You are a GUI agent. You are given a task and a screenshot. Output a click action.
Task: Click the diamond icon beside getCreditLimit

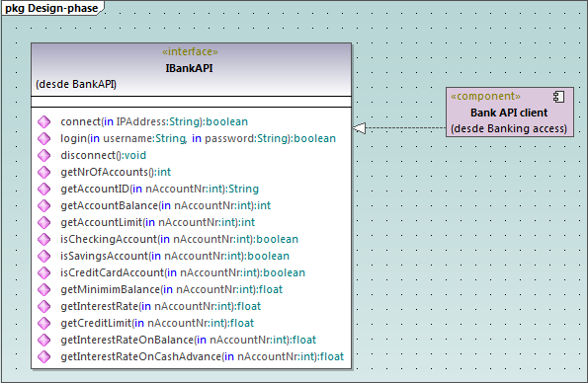point(43,323)
